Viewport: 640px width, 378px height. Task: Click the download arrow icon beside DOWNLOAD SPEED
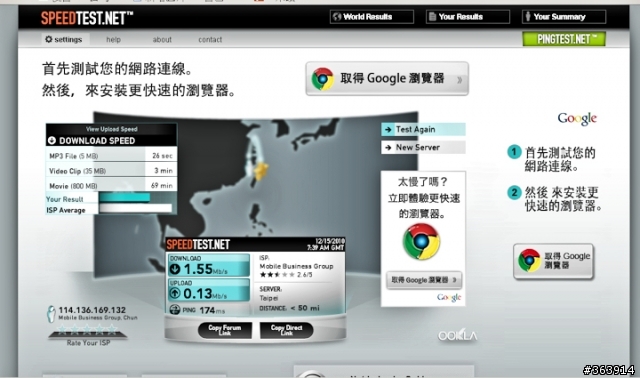click(52, 140)
